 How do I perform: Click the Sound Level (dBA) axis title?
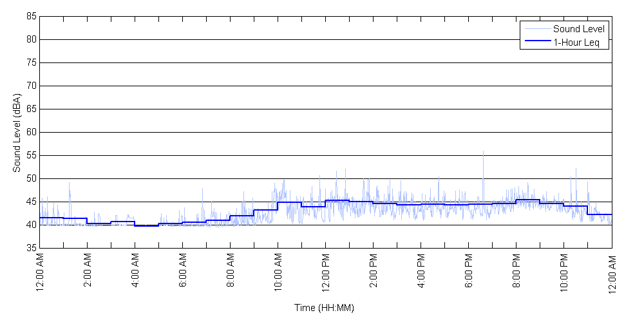(x=17, y=132)
